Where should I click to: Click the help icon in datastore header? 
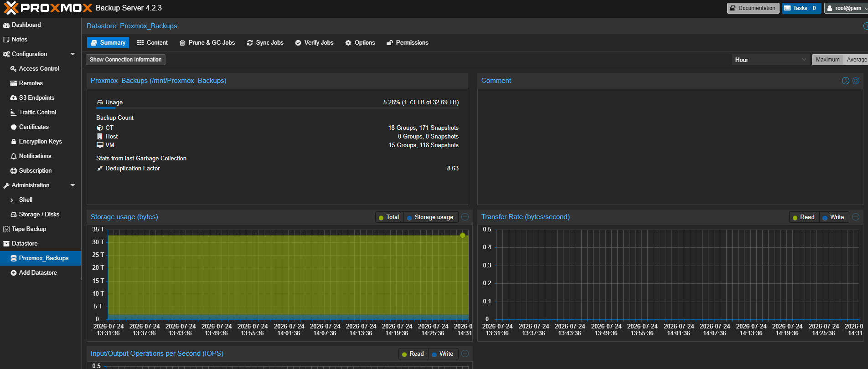click(x=866, y=26)
